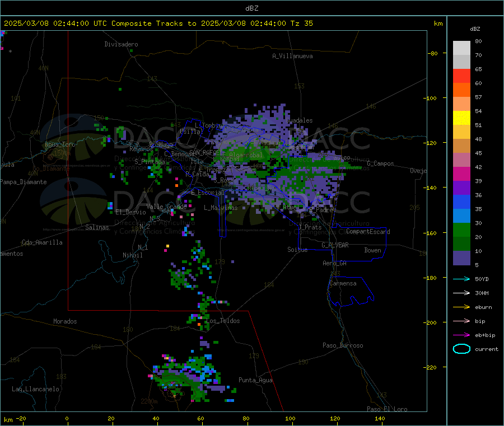Click the 'Valle_Grande' map label

pos(166,207)
